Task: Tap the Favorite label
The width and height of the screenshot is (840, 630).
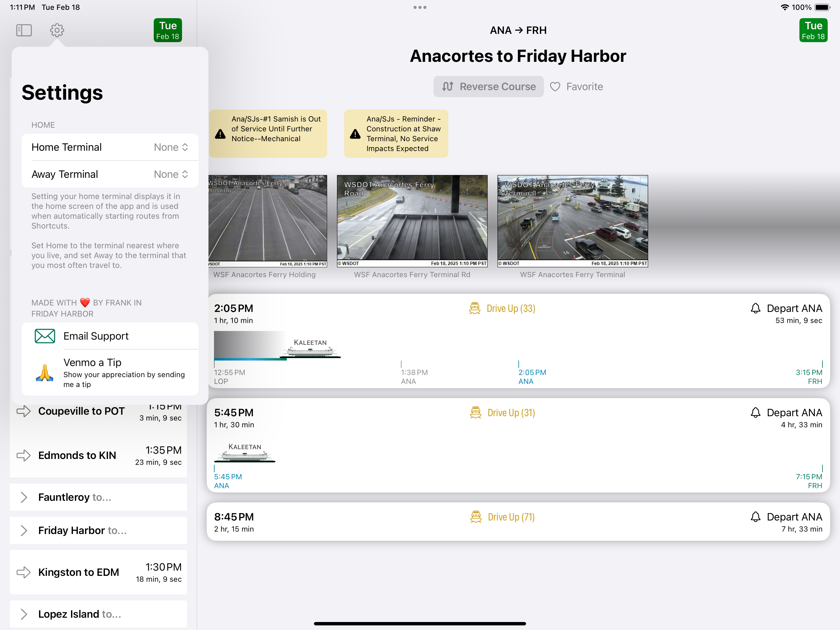Action: [584, 87]
